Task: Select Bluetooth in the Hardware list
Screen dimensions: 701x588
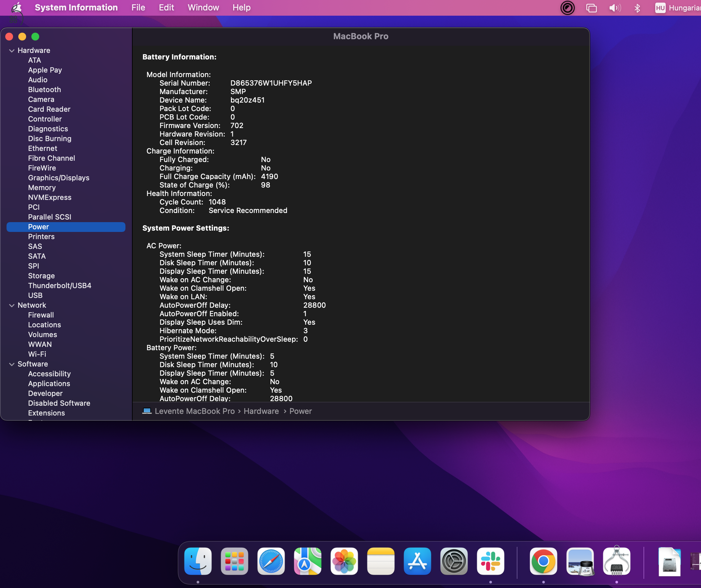Action: point(44,90)
